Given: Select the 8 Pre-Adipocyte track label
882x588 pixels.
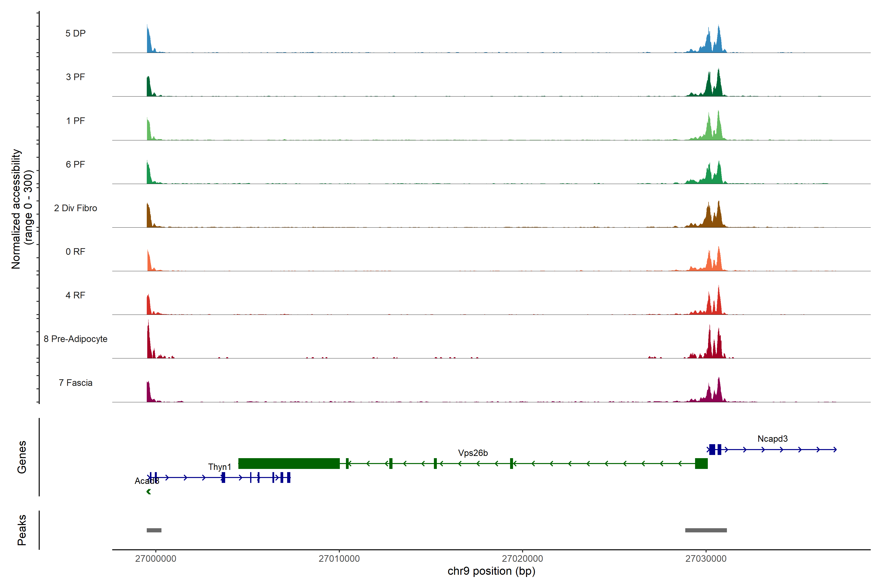Looking at the screenshot, I should [x=75, y=339].
